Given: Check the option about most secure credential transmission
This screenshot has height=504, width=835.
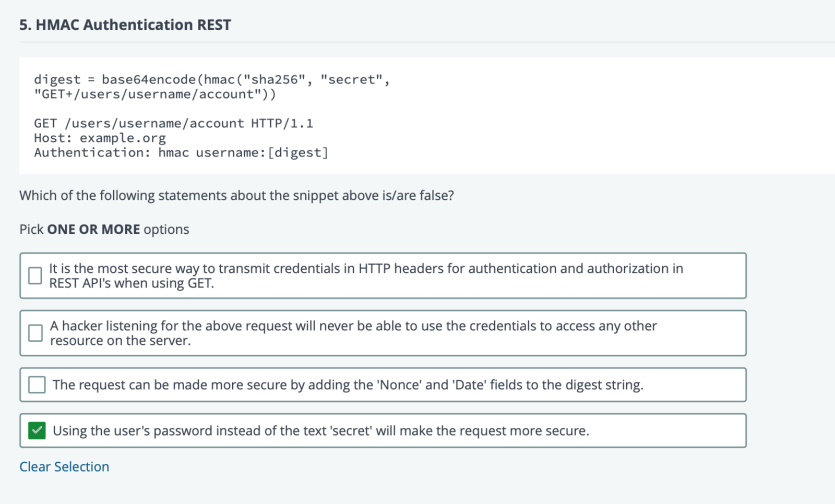Looking at the screenshot, I should [x=35, y=275].
